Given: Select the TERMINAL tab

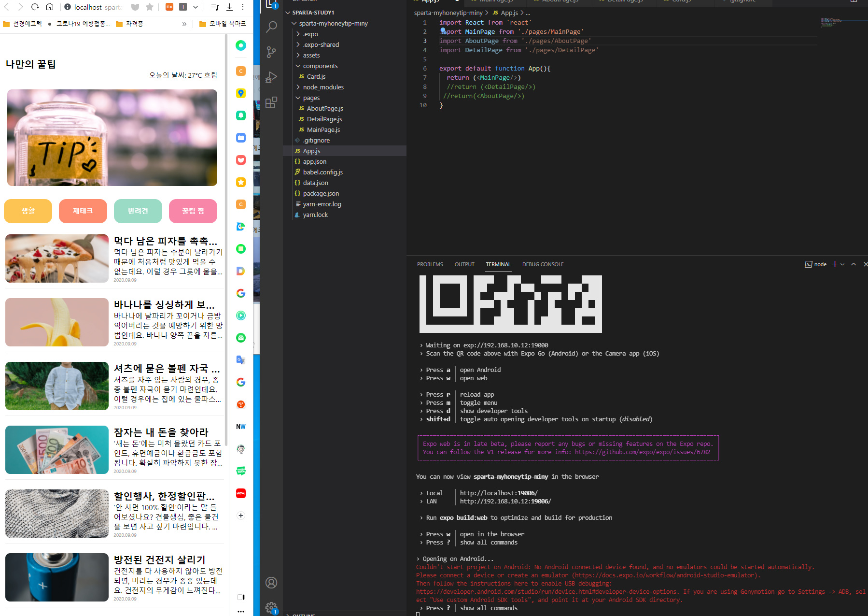Looking at the screenshot, I should [498, 264].
